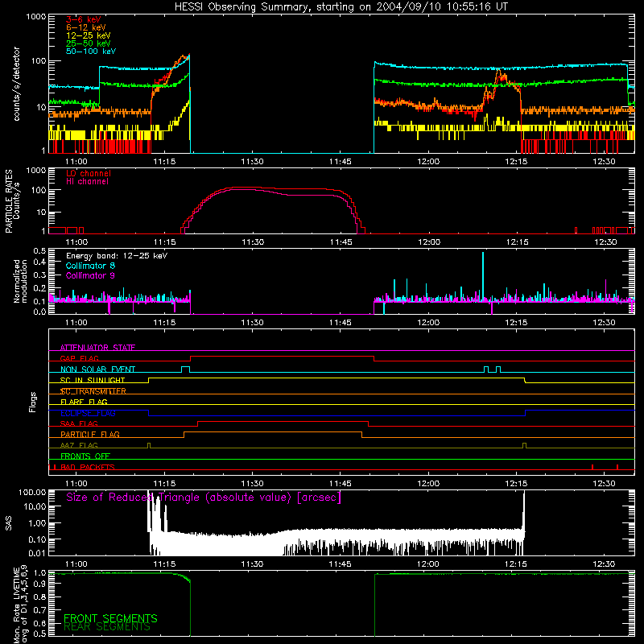Image resolution: width=644 pixels, height=644 pixels.
Task: Select the 3-6 keV legend label
Action: pyautogui.click(x=84, y=19)
